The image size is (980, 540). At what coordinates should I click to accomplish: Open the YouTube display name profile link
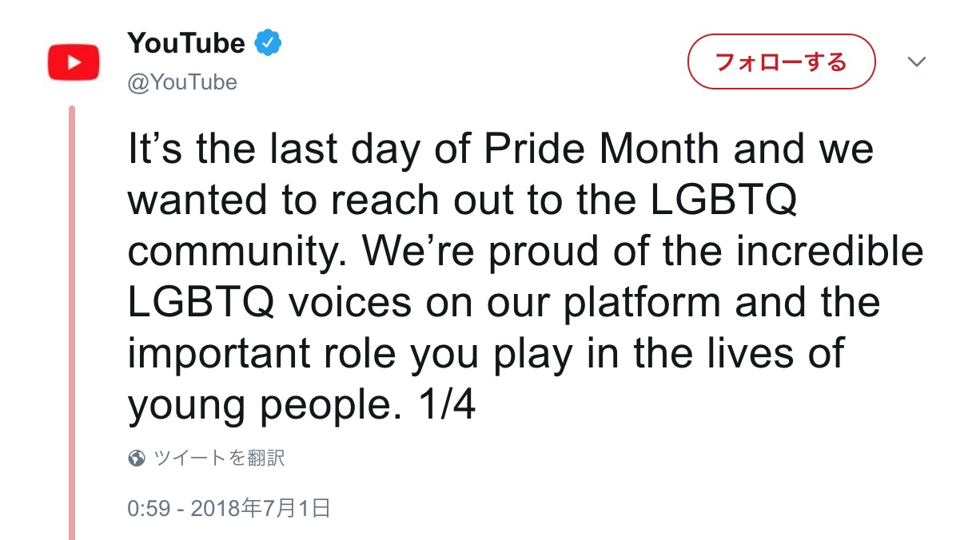click(x=186, y=43)
